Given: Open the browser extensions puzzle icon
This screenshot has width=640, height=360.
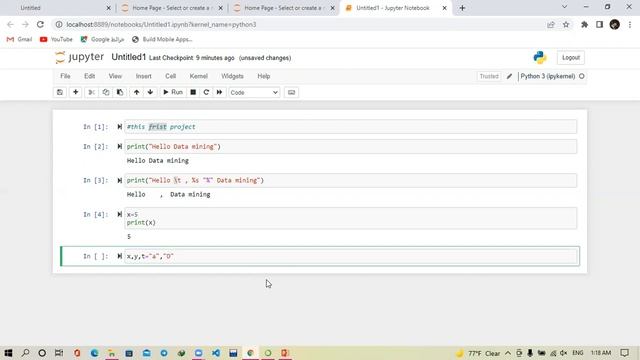Looking at the screenshot, I should pos(584,24).
